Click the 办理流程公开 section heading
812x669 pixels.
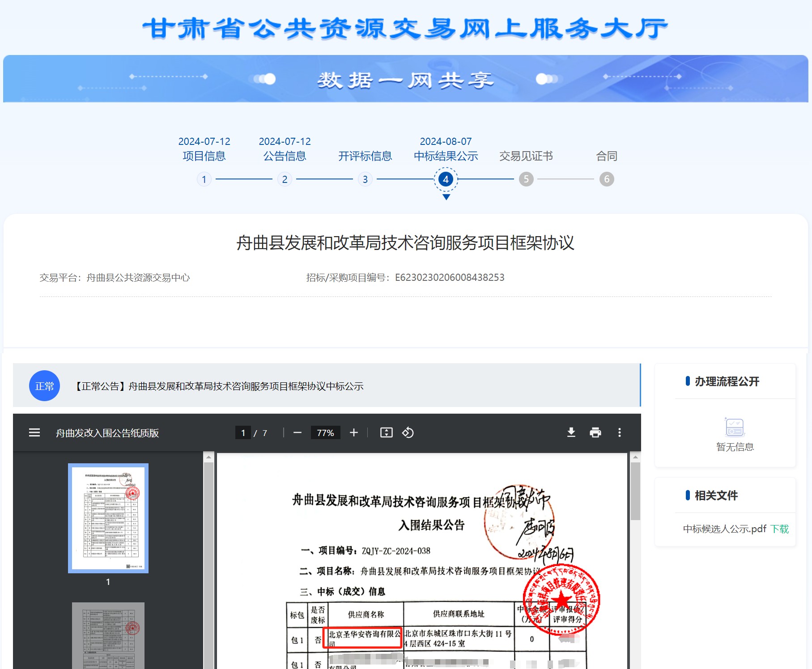pos(727,381)
